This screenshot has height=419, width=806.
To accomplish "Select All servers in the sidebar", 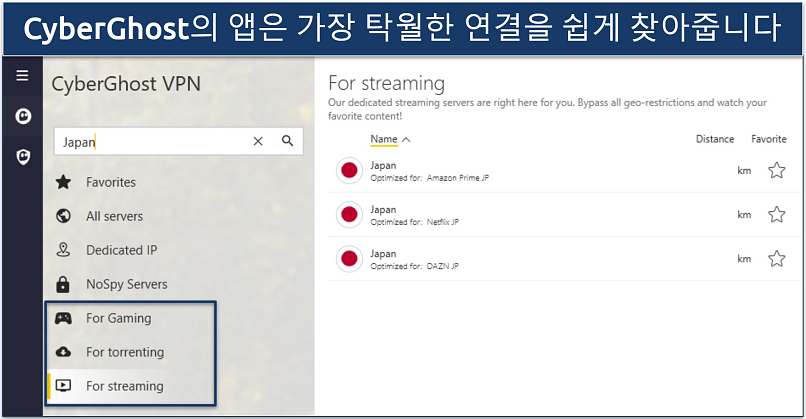I will coord(114,216).
